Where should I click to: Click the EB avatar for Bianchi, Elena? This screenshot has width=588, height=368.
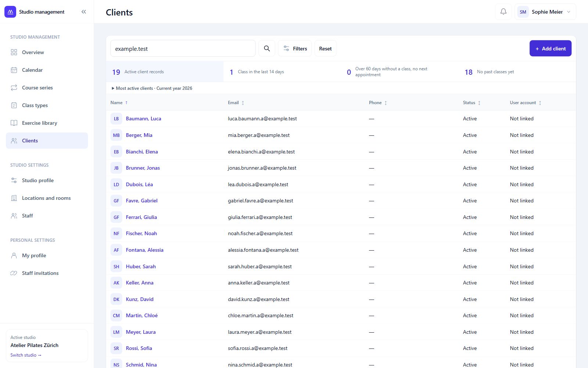click(x=116, y=152)
